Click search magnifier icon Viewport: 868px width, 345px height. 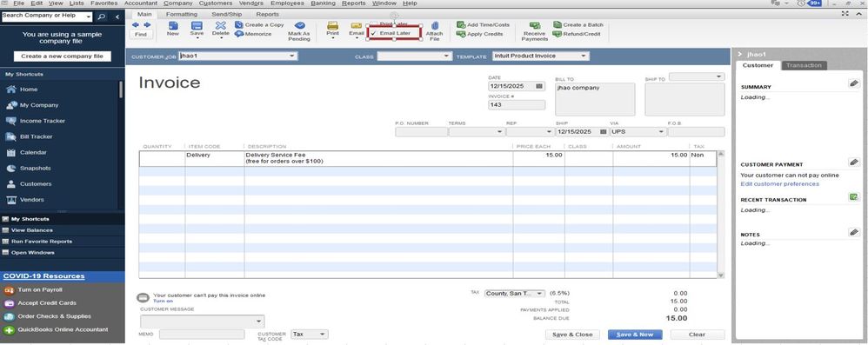click(x=101, y=17)
